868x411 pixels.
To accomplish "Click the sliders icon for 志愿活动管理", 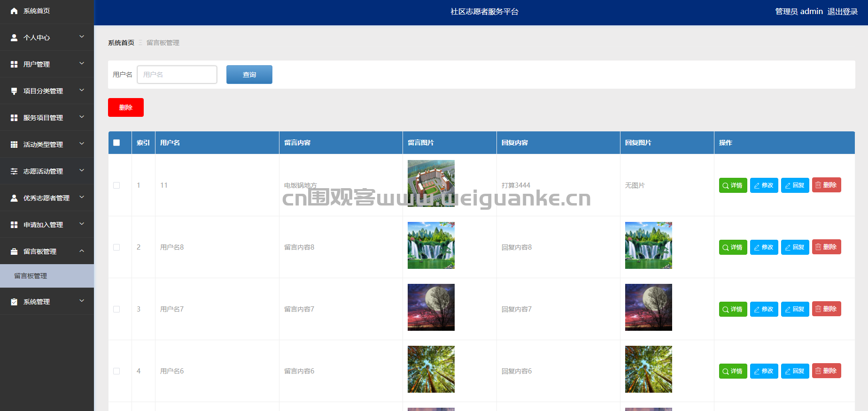I will (x=14, y=171).
